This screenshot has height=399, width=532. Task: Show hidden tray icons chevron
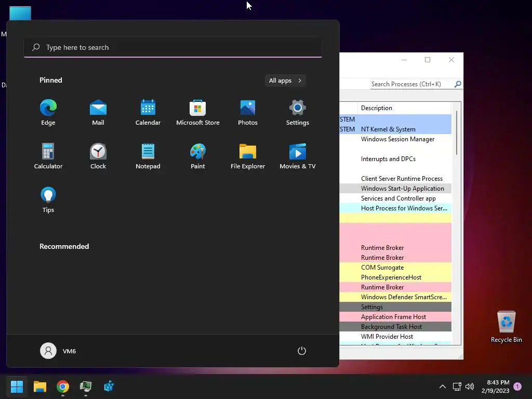click(x=443, y=387)
